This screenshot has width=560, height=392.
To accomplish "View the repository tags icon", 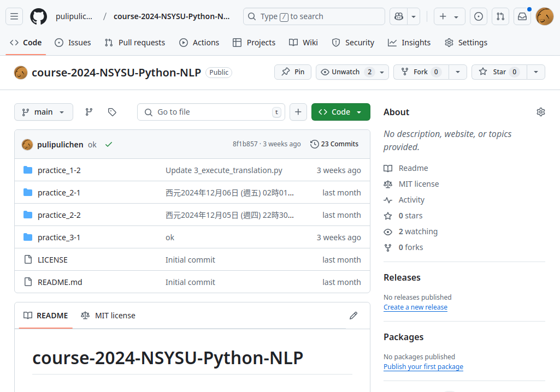I will tap(112, 112).
